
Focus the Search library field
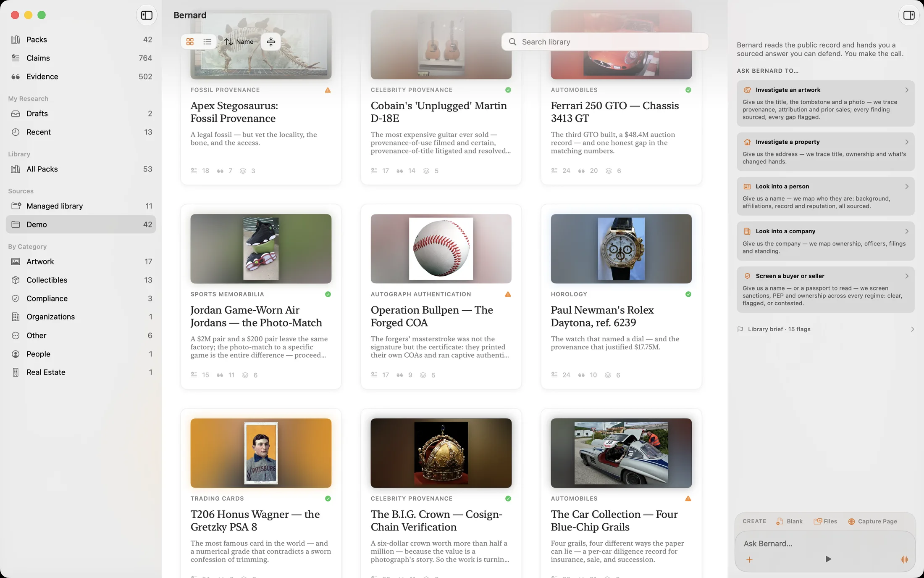click(x=605, y=42)
